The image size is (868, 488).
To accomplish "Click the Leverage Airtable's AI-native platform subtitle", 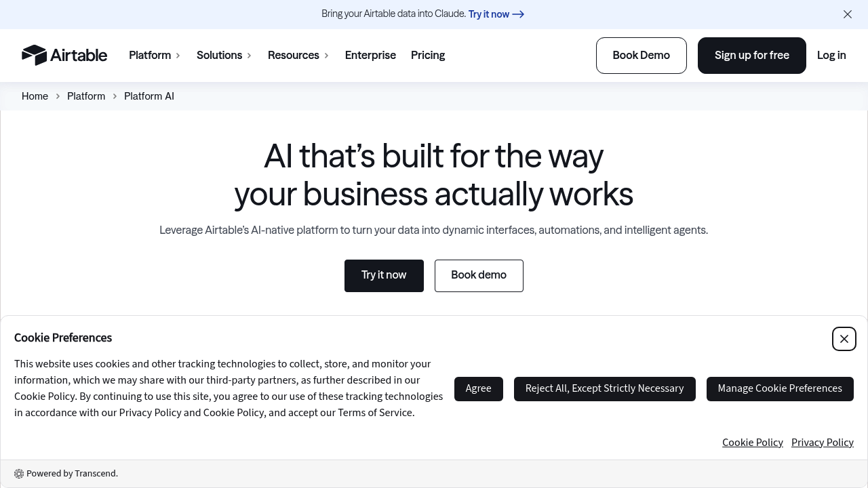I will click(434, 230).
